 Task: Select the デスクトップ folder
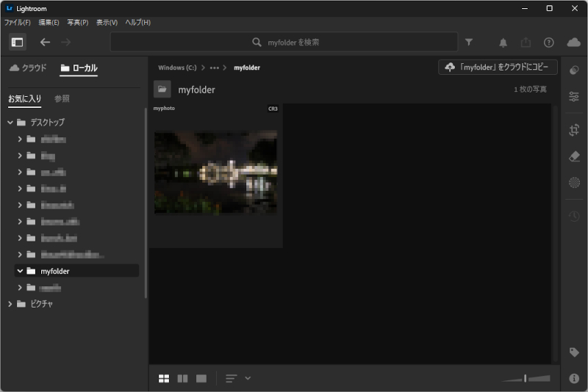(47, 123)
